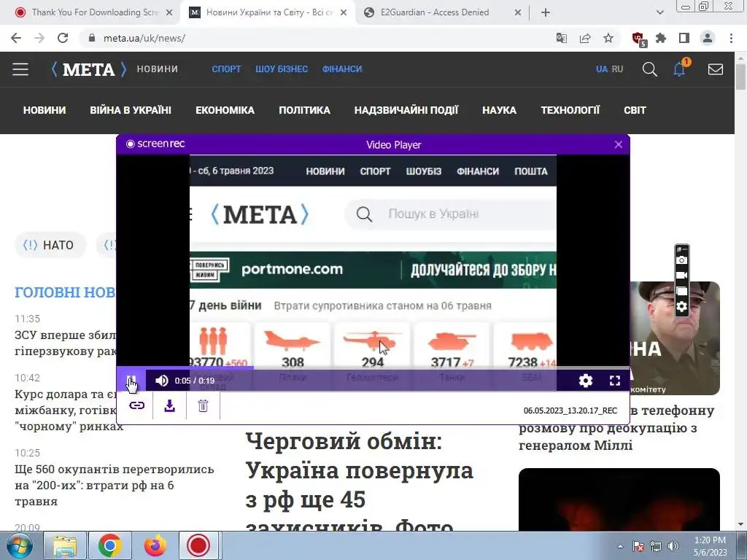Screen dimensions: 747x560
Task: Open a new browser tab
Action: 546,13
